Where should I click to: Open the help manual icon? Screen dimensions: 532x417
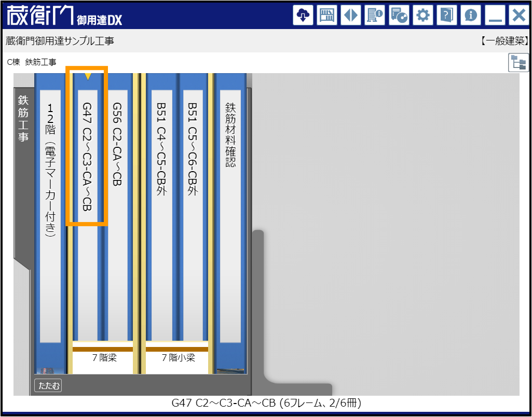pos(446,15)
